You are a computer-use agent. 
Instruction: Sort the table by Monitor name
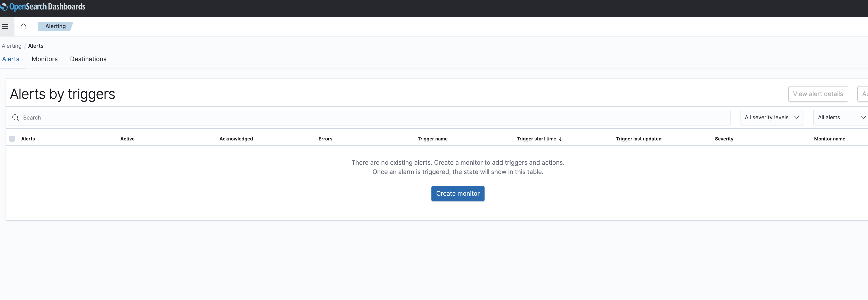[829, 139]
